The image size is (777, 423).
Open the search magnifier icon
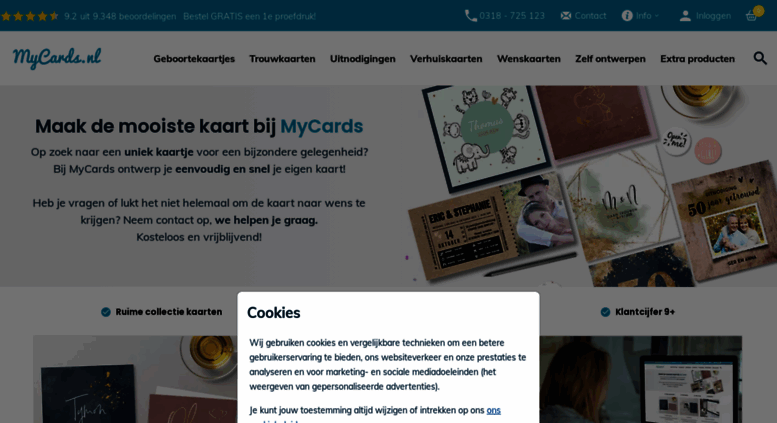[x=760, y=58]
